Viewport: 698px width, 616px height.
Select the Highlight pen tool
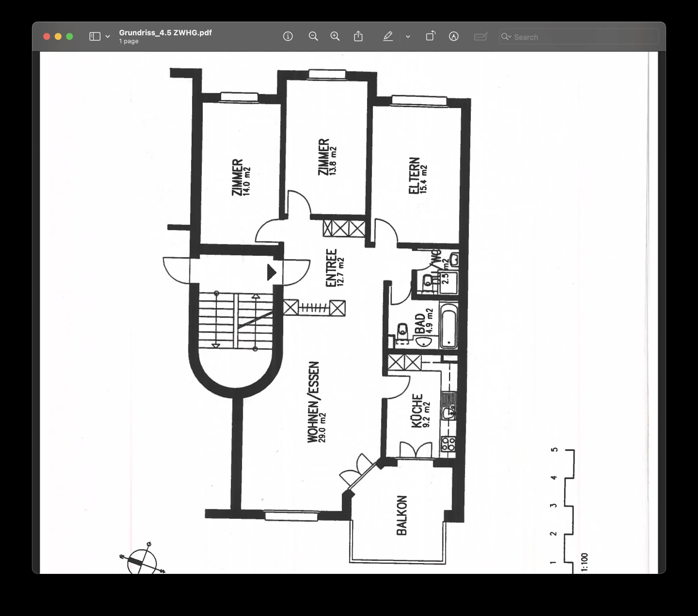[388, 36]
